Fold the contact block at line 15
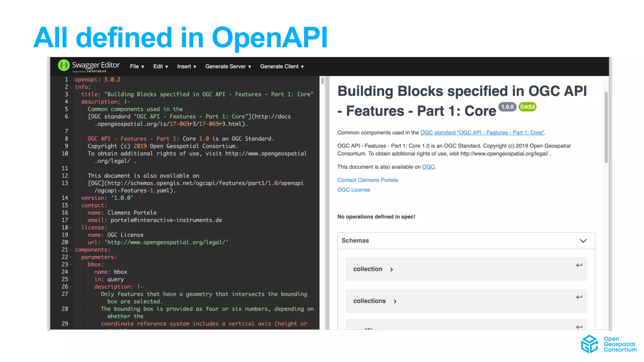The image size is (644, 362). click(71, 206)
